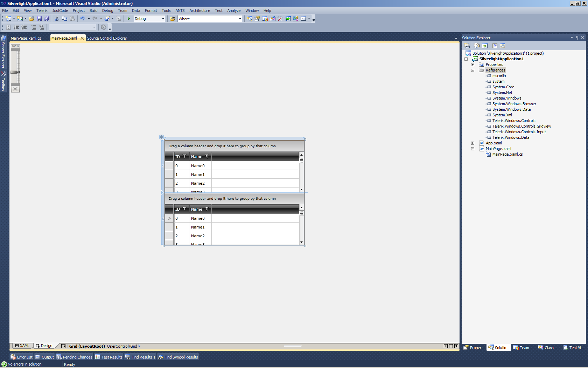
Task: Open Find Results 1 panel
Action: click(140, 357)
